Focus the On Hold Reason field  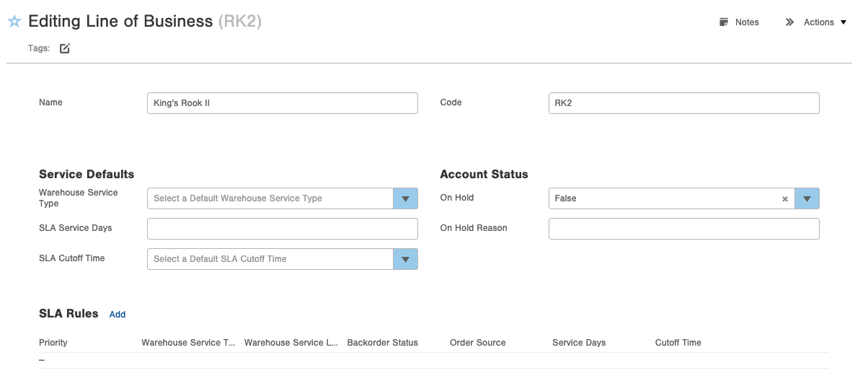coord(684,229)
